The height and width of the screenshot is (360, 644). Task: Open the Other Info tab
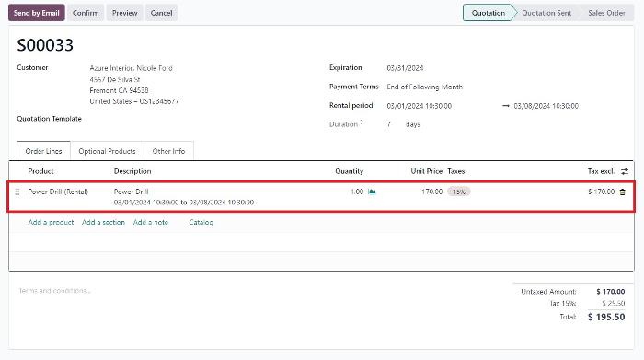click(168, 151)
